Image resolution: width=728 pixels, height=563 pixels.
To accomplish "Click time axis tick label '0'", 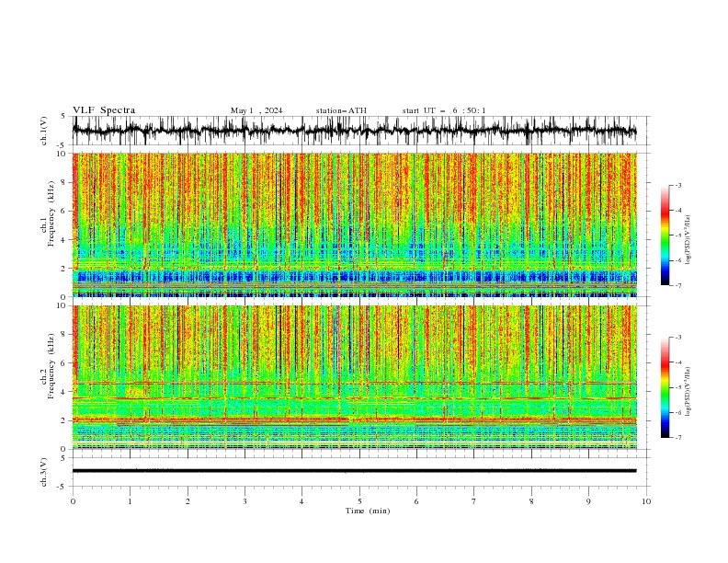I will 73,501.
